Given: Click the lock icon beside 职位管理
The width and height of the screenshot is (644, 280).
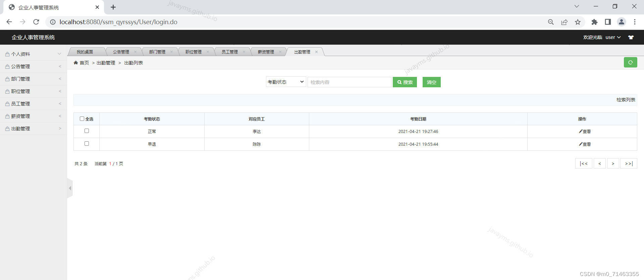Looking at the screenshot, I should point(7,91).
